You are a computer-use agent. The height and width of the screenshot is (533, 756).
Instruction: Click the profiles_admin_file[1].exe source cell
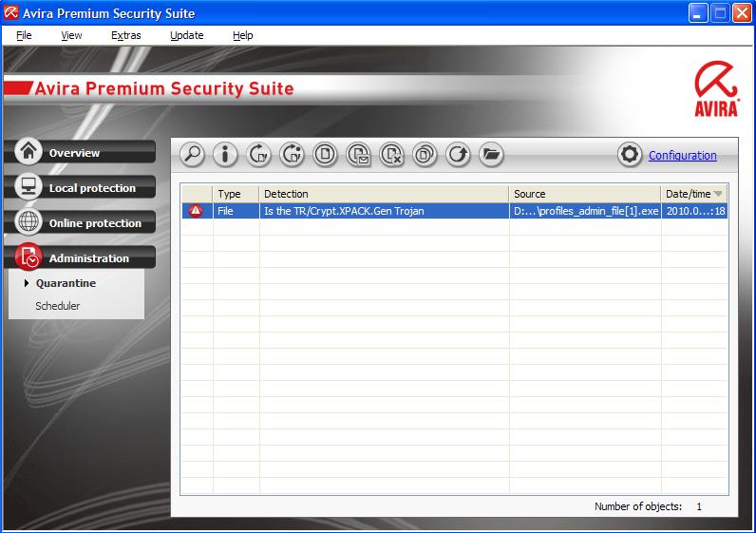point(585,211)
